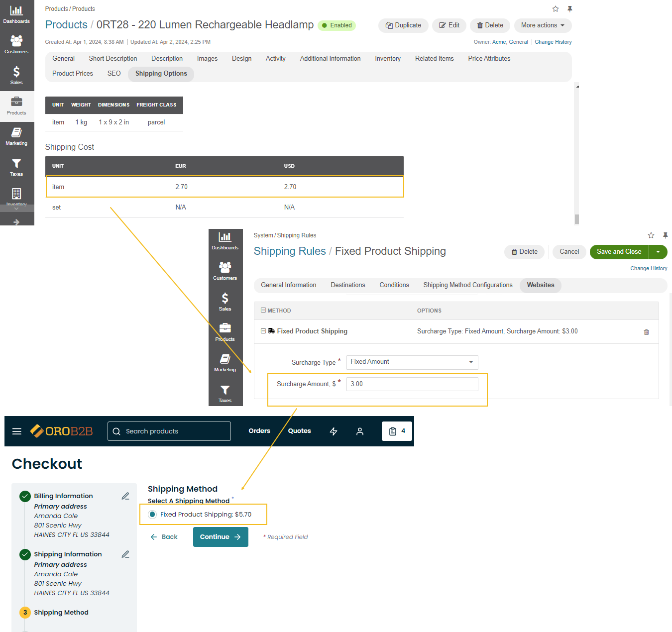The width and height of the screenshot is (672, 632).
Task: Expand sidebar with arrow at bottom
Action: [x=16, y=222]
